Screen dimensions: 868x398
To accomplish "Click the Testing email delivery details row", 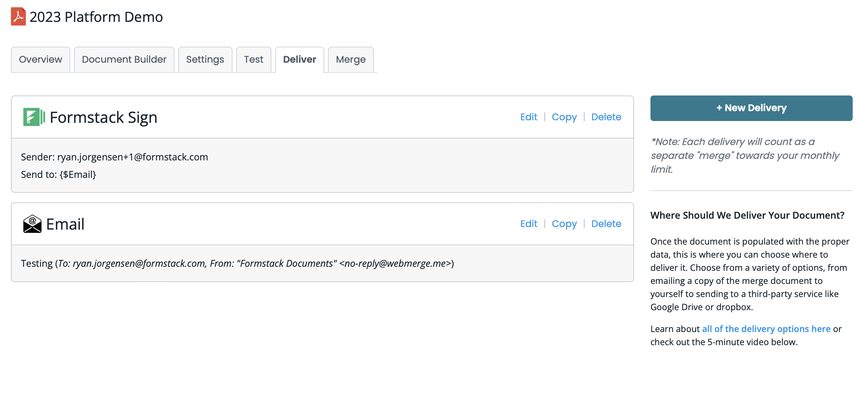I will tap(238, 263).
